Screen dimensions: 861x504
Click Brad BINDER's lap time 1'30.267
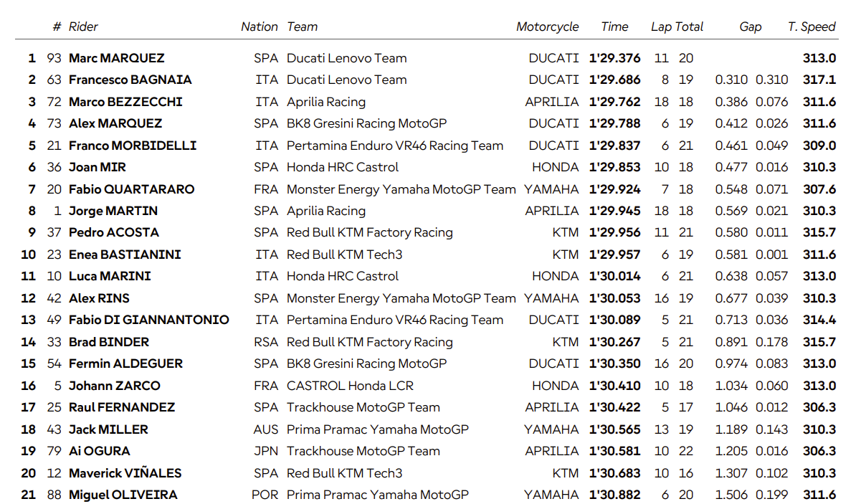point(614,342)
